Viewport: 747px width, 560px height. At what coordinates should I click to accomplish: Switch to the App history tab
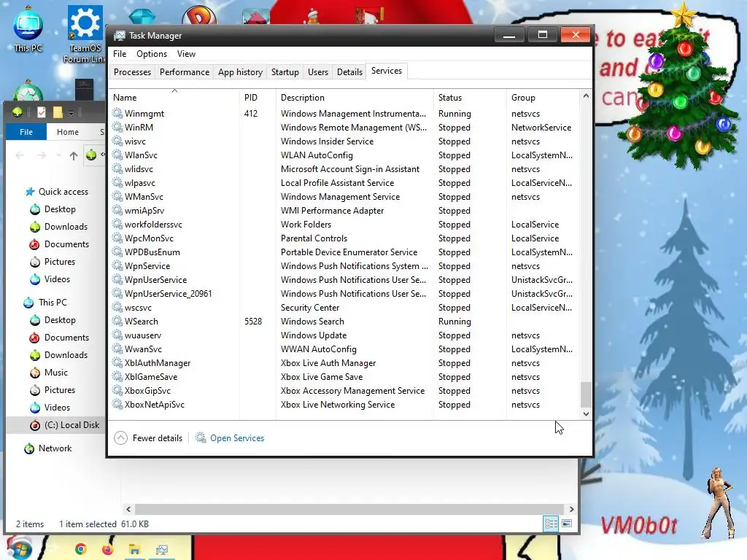click(x=240, y=72)
